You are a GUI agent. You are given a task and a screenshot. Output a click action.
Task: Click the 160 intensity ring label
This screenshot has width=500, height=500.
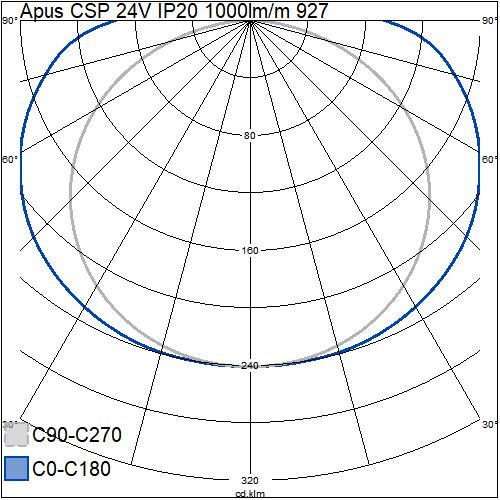[x=250, y=250]
